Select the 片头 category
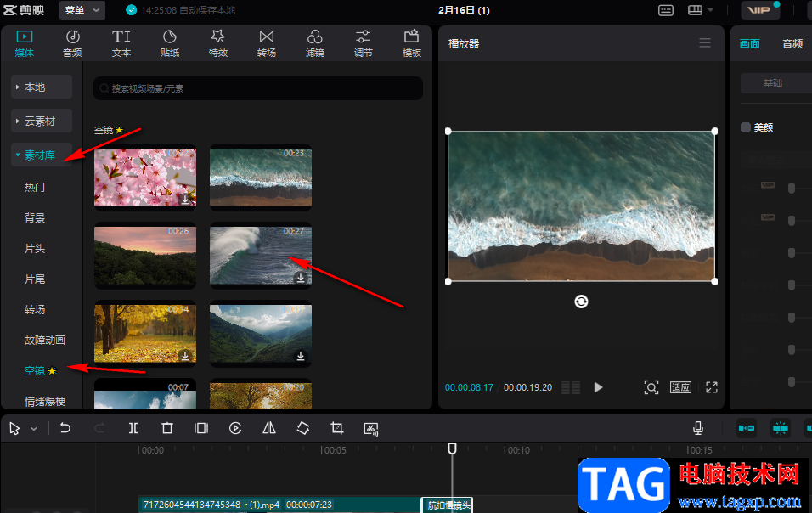 [35, 249]
